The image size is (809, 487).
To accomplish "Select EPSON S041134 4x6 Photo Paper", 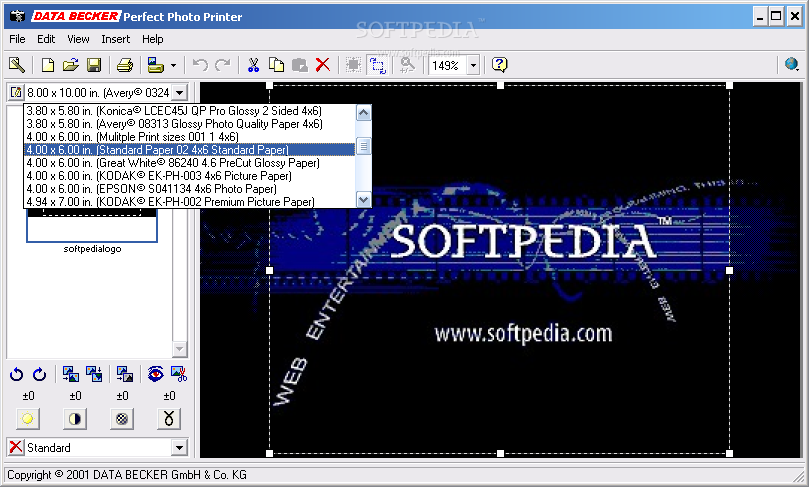I will (190, 189).
